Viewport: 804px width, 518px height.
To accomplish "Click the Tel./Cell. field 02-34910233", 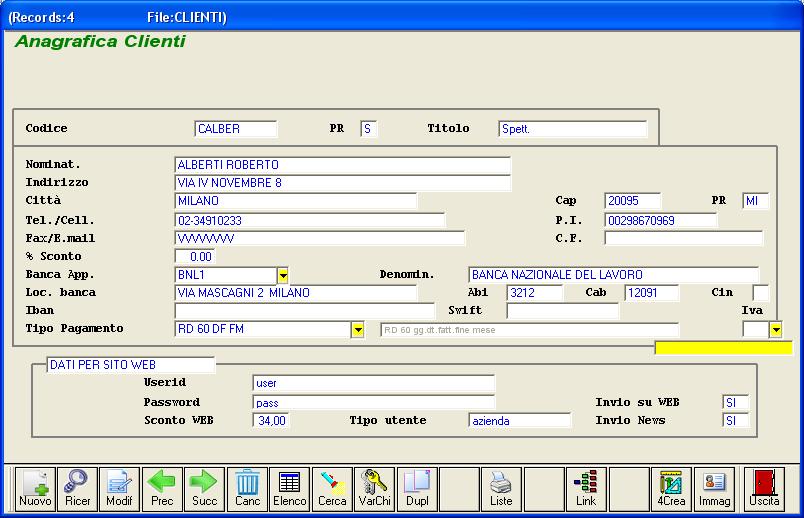I will [x=310, y=221].
